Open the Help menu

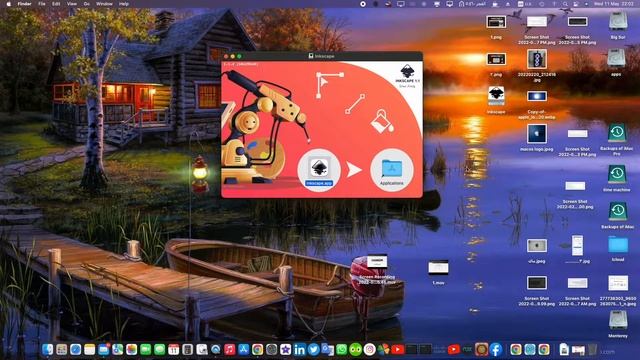[x=124, y=4]
